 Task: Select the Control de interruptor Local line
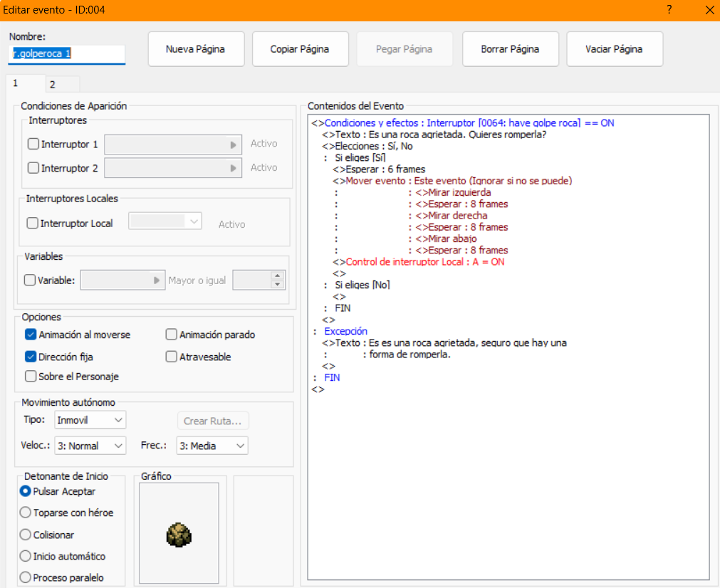tap(424, 262)
